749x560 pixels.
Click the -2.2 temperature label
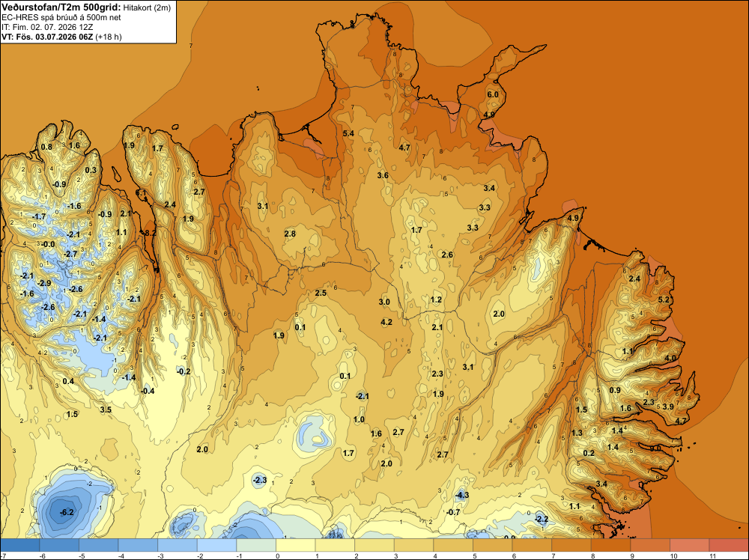point(542,519)
